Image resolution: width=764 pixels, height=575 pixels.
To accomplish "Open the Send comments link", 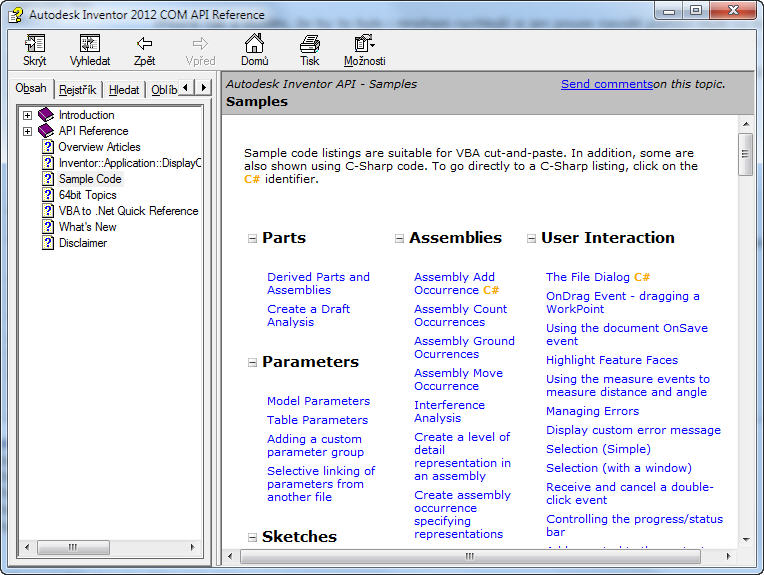I will (x=606, y=84).
